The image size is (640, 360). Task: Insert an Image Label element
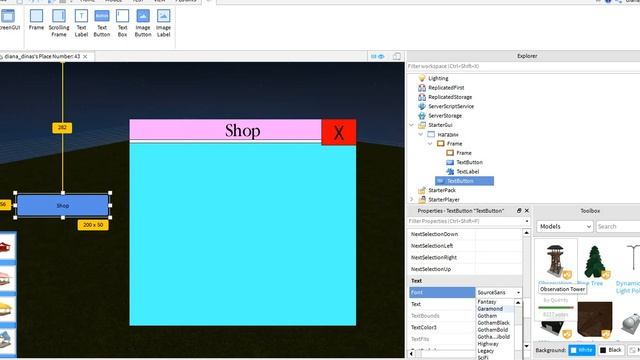(x=163, y=23)
